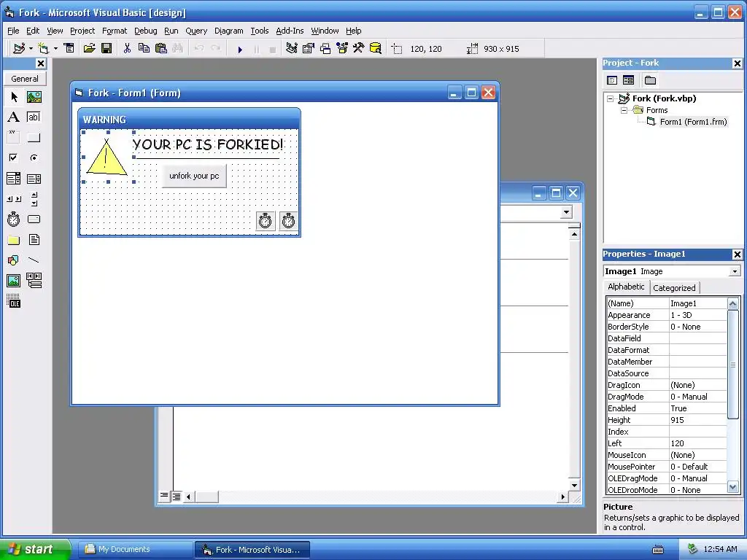Click the Windows start button
Screen dimensions: 747x560
coord(34,550)
